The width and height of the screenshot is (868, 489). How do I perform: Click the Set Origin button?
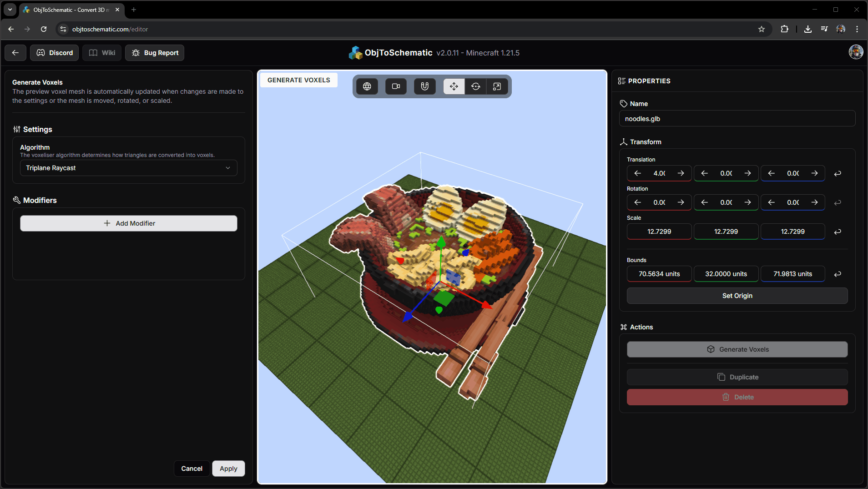pos(737,296)
